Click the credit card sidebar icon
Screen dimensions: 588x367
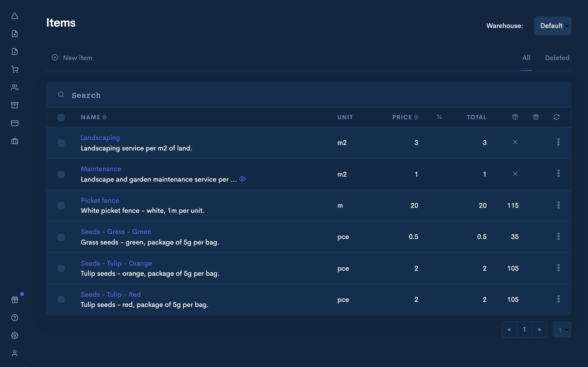(x=15, y=123)
